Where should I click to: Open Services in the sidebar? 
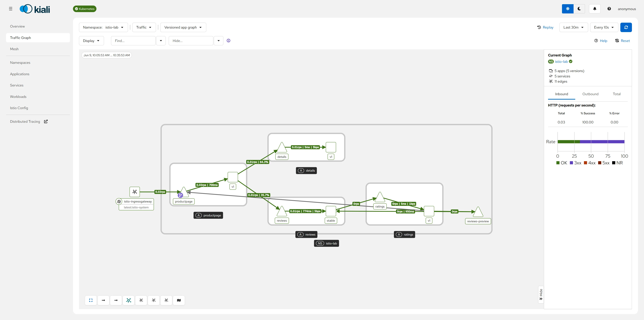(x=38, y=85)
